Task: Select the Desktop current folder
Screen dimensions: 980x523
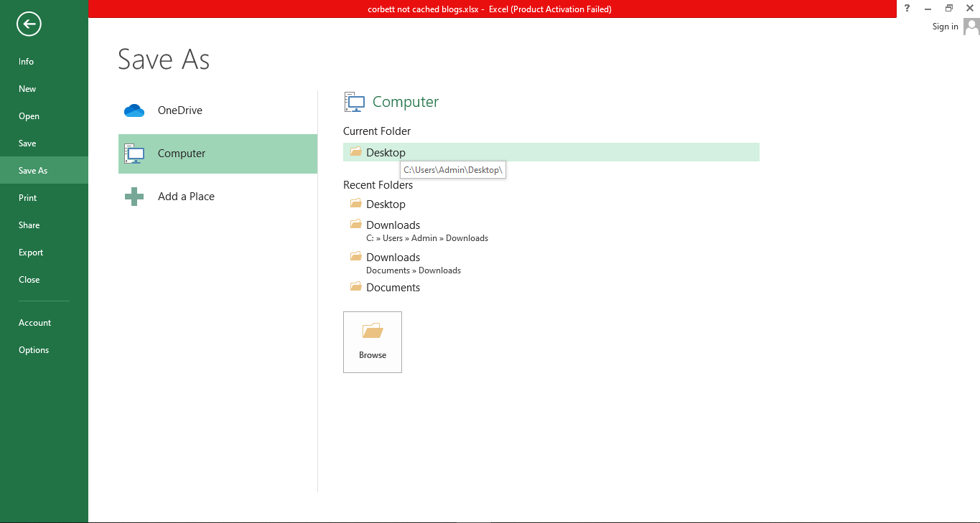Action: pyautogui.click(x=551, y=152)
